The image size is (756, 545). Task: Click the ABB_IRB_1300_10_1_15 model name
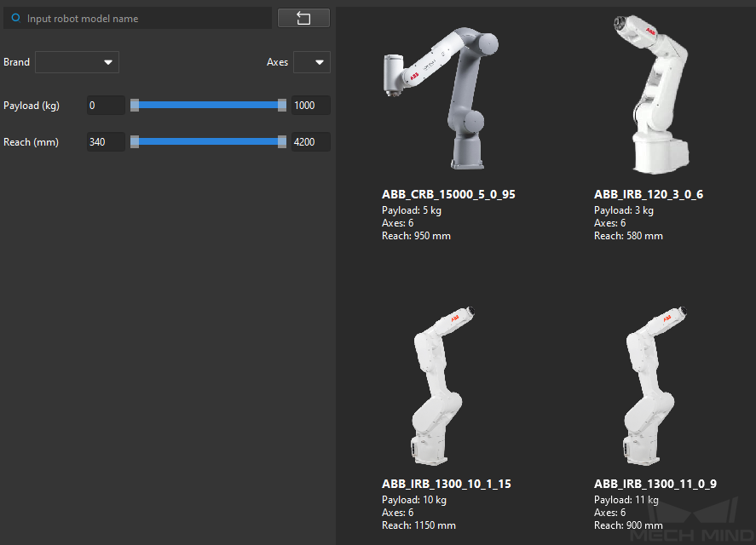coord(447,484)
